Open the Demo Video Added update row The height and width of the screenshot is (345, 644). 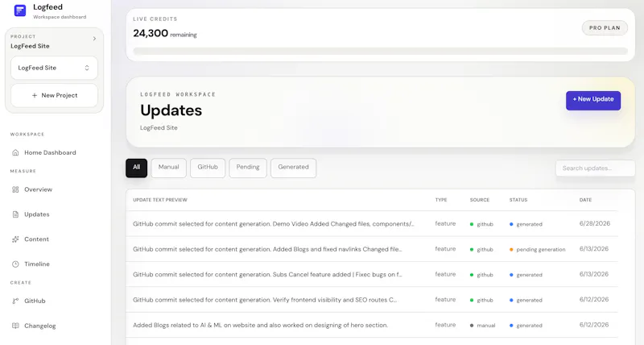tap(372, 224)
